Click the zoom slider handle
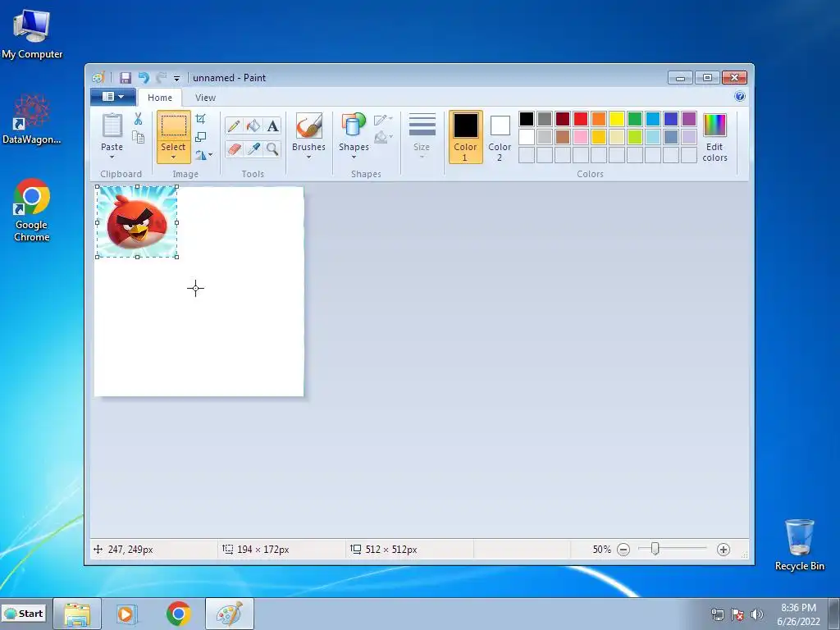Screen dimensions: 840x630 click(x=655, y=549)
